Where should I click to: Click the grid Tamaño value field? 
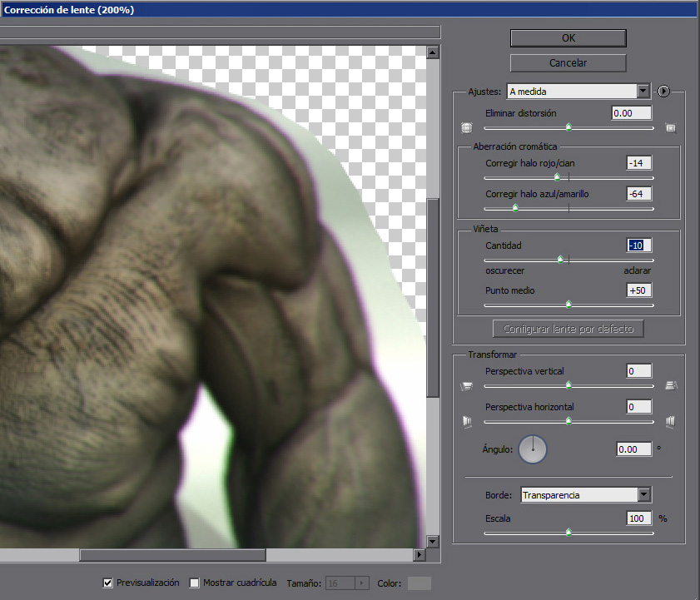coord(340,583)
